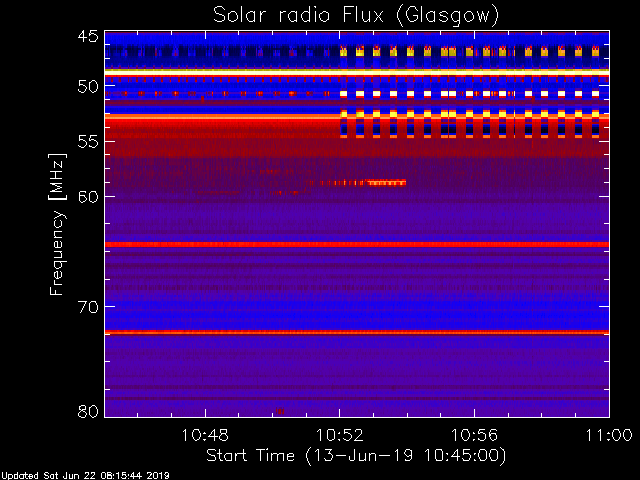
Task: Click the 10:52 time tick label
Action: point(340,436)
